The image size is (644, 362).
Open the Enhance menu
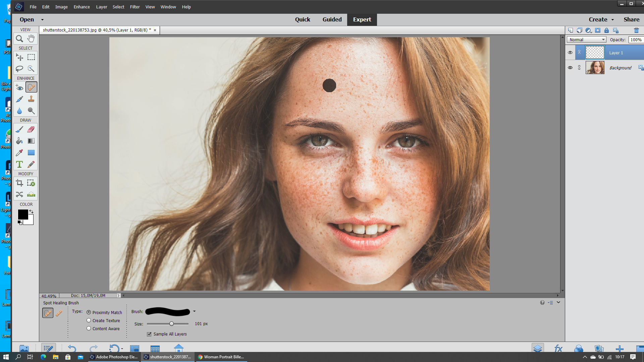click(x=82, y=7)
